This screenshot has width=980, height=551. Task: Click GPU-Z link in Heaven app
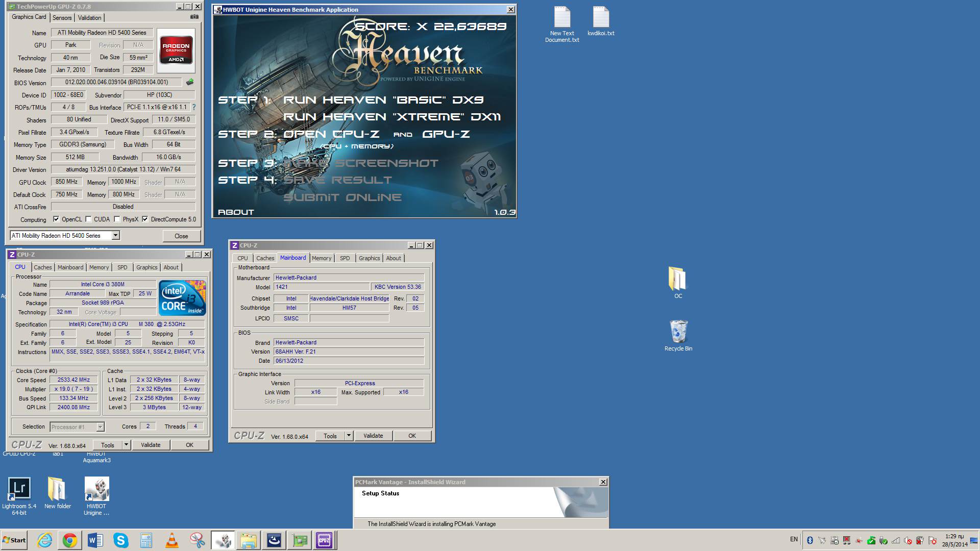point(446,134)
